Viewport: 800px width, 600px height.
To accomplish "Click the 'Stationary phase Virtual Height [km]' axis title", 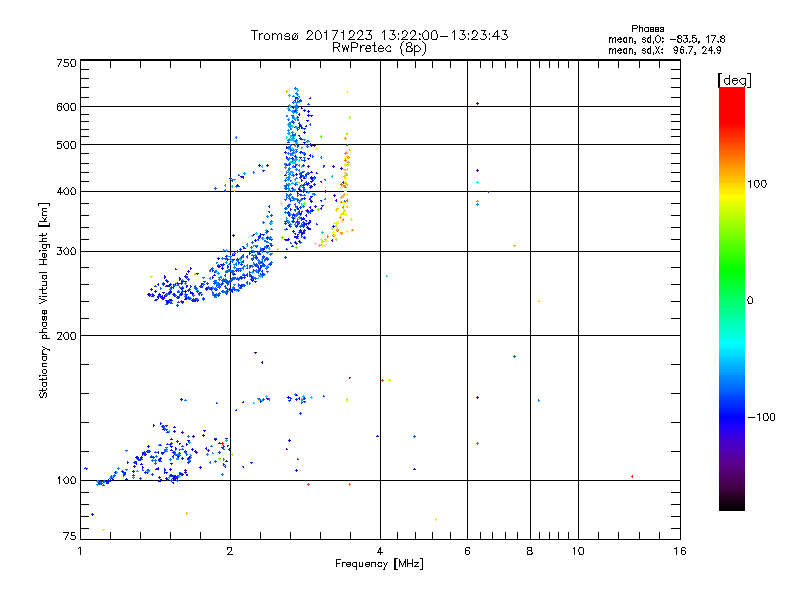I will point(44,300).
